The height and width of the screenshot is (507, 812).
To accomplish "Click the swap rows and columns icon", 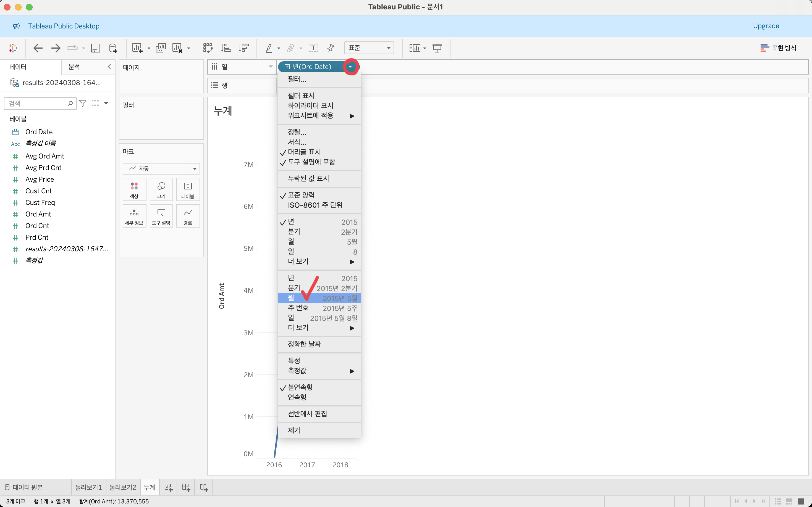I will pyautogui.click(x=208, y=48).
